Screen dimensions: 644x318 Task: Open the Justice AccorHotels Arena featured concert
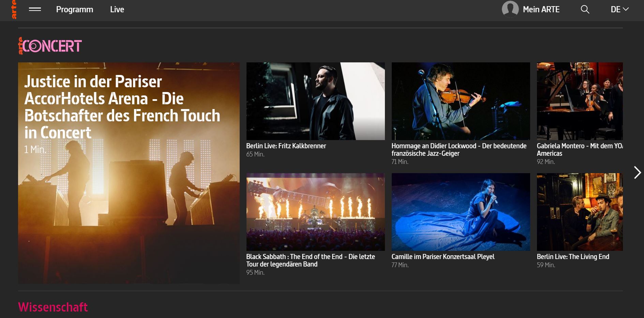(x=129, y=173)
